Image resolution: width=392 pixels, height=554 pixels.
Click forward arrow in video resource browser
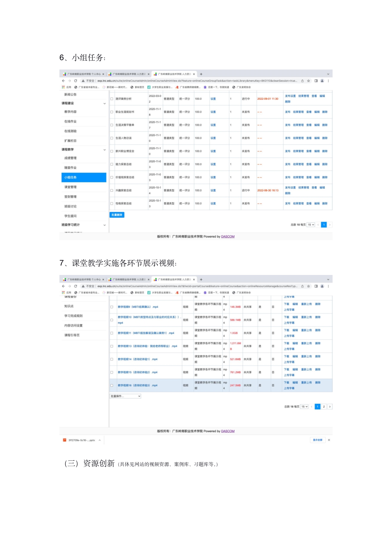pyautogui.click(x=69, y=286)
